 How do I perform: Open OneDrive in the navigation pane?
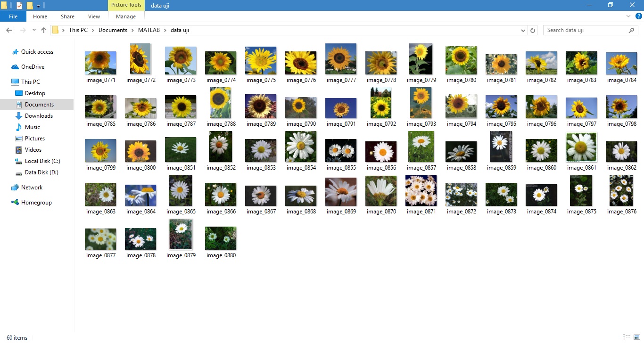click(x=33, y=67)
